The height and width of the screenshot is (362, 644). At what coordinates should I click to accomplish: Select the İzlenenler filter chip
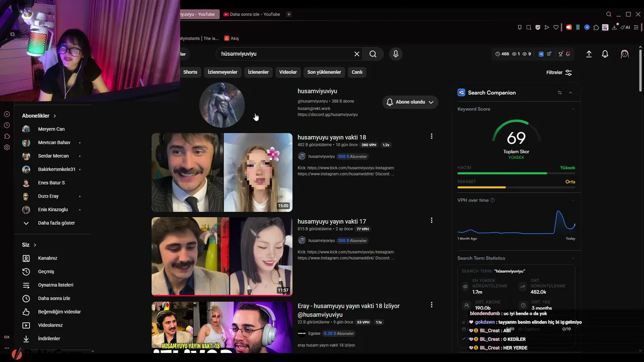point(258,72)
